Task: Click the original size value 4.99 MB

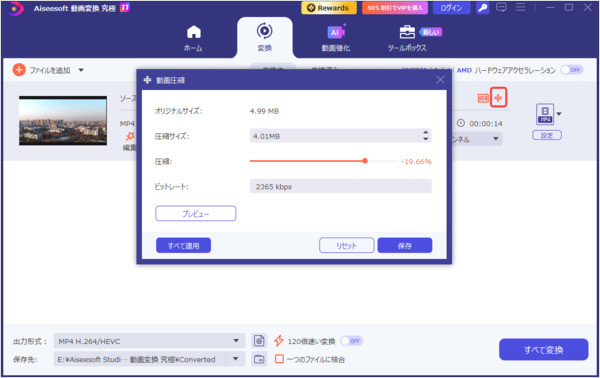Action: click(x=264, y=111)
